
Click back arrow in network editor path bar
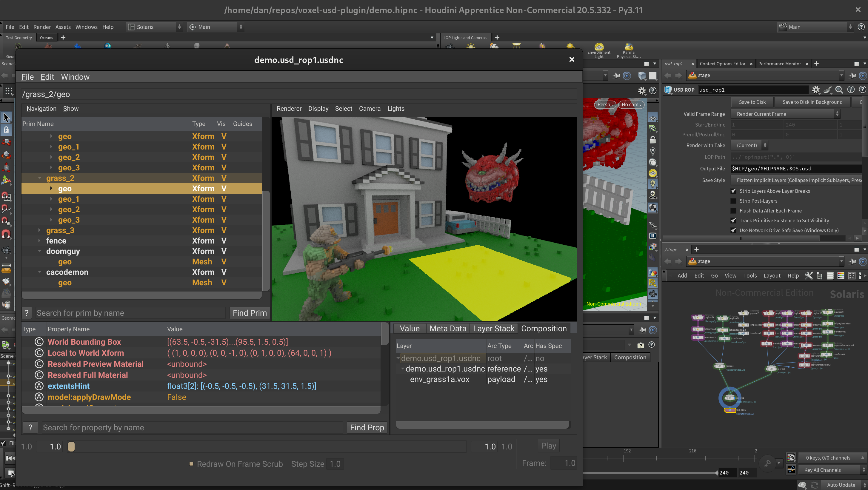pos(667,261)
